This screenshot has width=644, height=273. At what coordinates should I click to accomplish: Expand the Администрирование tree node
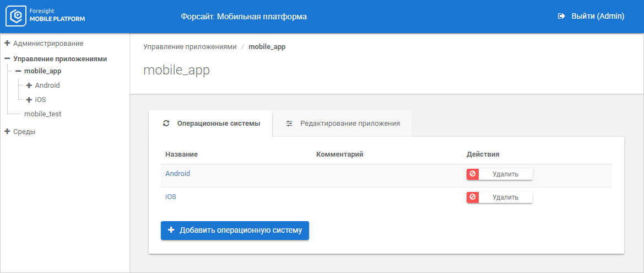point(7,43)
